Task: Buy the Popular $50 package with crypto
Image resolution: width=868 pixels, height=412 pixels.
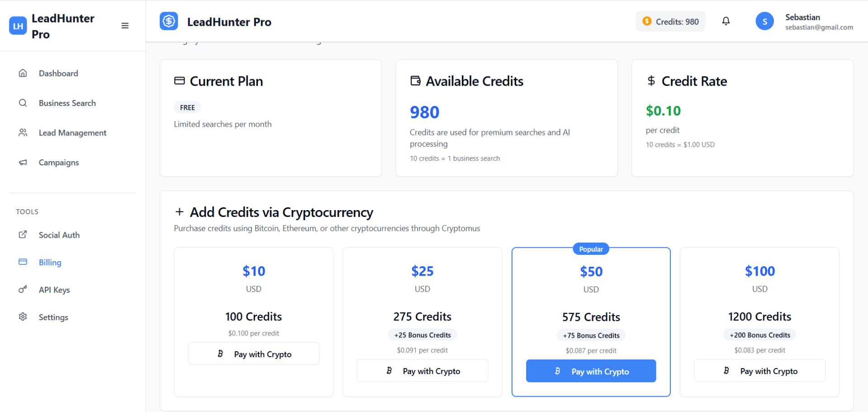Action: (591, 371)
